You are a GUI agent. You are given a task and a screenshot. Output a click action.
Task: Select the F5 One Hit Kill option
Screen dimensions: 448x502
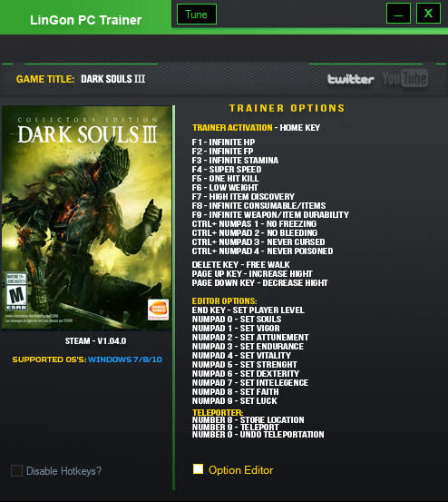click(225, 178)
